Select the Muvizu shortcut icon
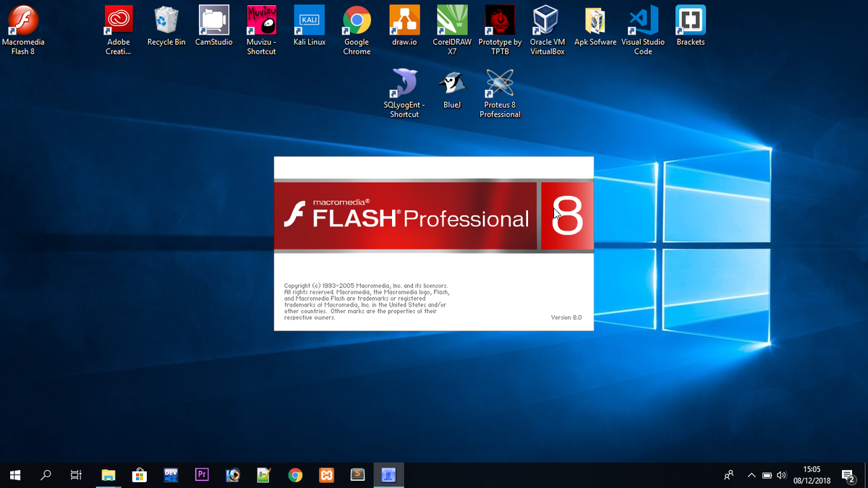868x488 pixels. click(261, 30)
